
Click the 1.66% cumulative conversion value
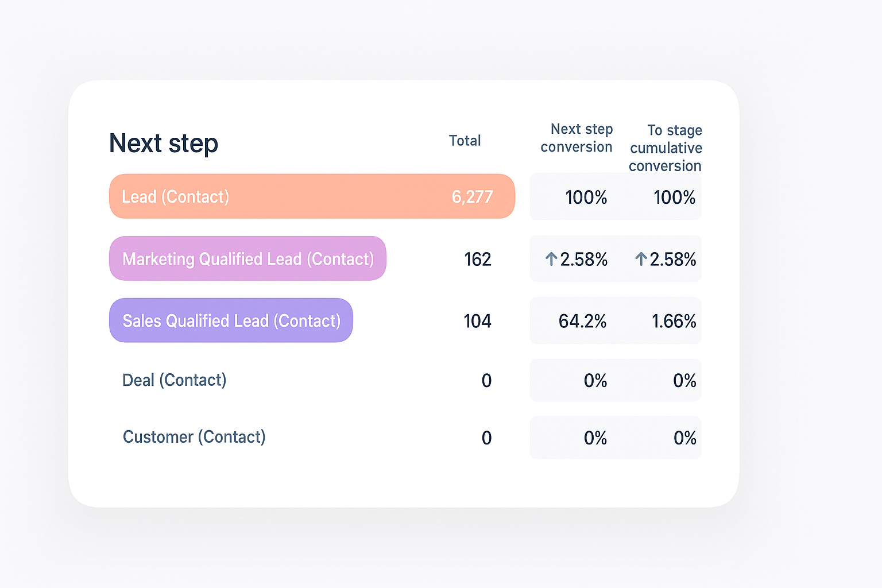[674, 321]
